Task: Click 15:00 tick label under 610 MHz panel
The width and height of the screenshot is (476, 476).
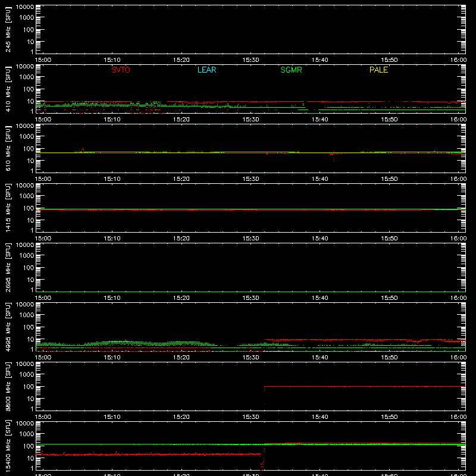Action: point(43,179)
